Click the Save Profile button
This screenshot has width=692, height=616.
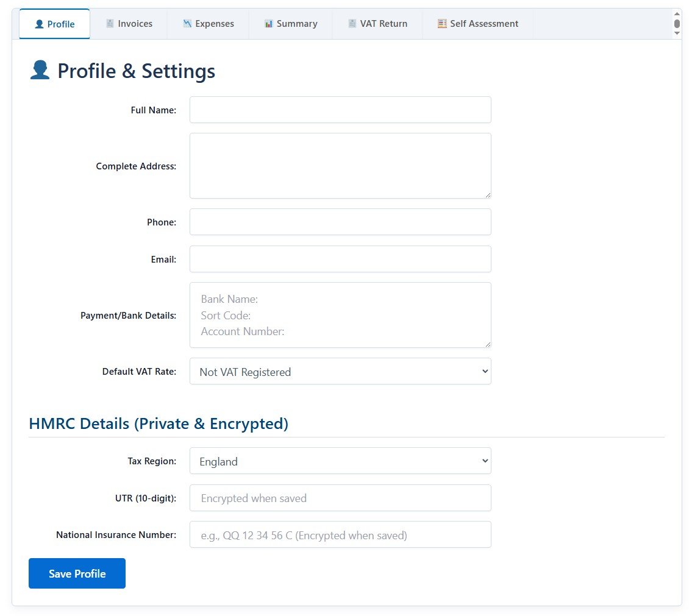[x=77, y=573]
